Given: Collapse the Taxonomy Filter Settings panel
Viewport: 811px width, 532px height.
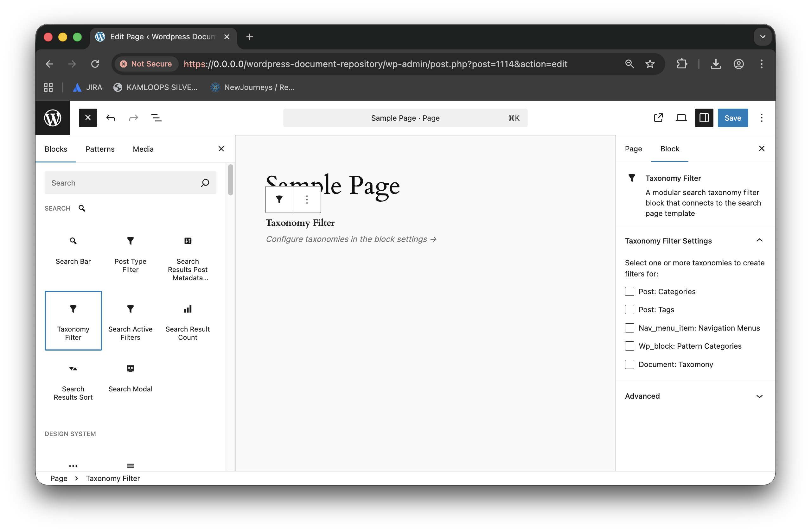Looking at the screenshot, I should pos(695,241).
